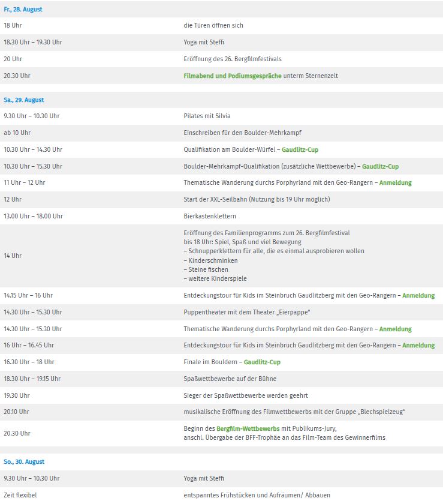
Task: Open the Filmabend und Podiumsgespräche link
Action: [232, 76]
